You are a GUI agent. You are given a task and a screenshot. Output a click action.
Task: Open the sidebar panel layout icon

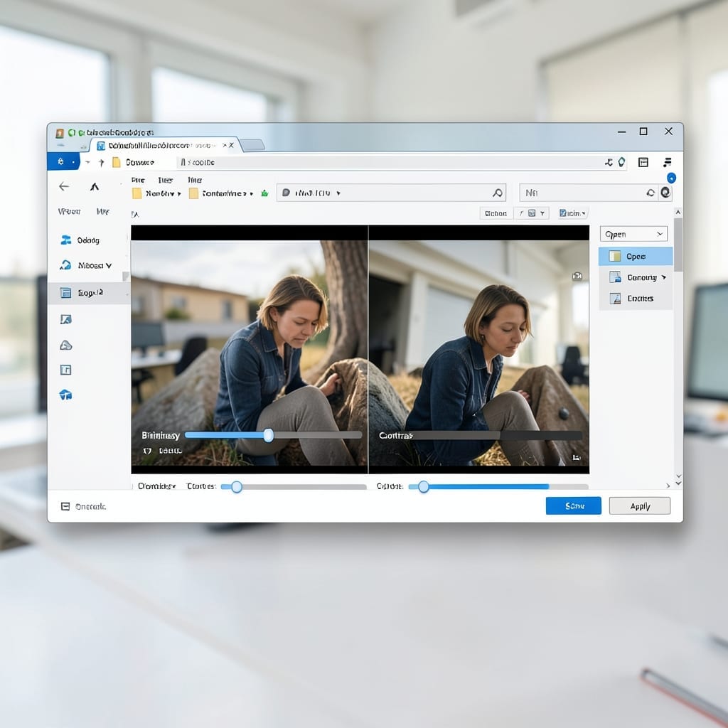[643, 162]
